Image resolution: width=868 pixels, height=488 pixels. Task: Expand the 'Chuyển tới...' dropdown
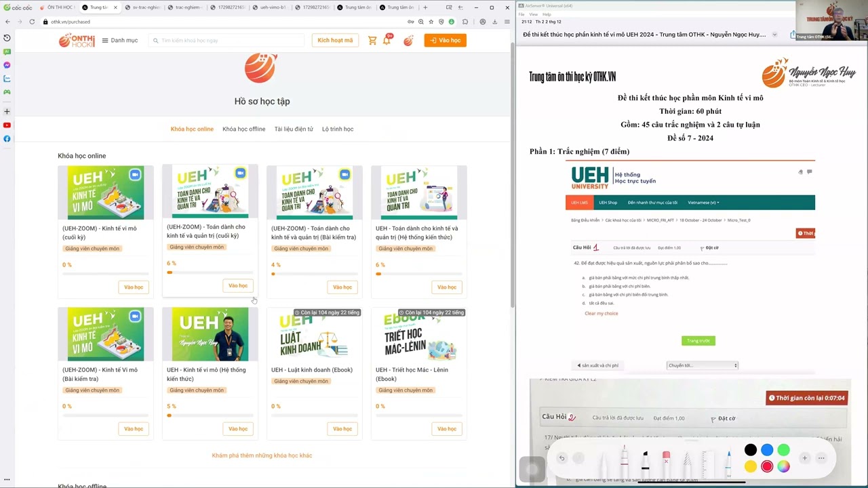[702, 365]
